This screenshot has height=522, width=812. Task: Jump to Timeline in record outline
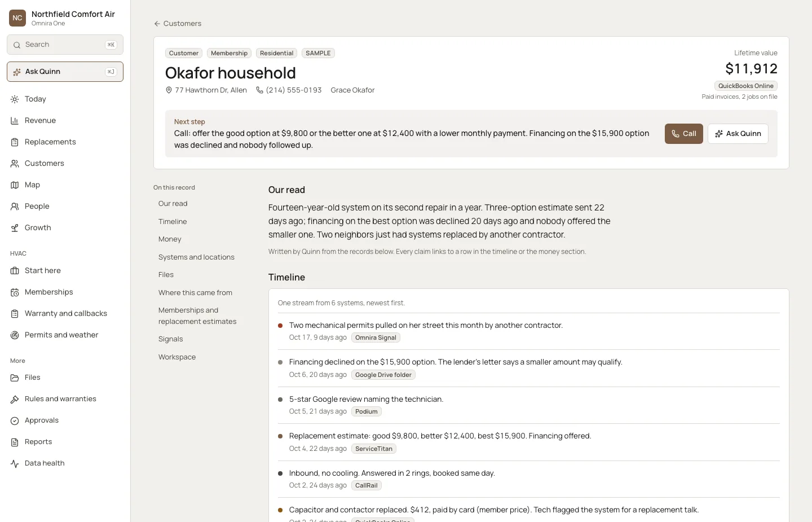coord(173,222)
